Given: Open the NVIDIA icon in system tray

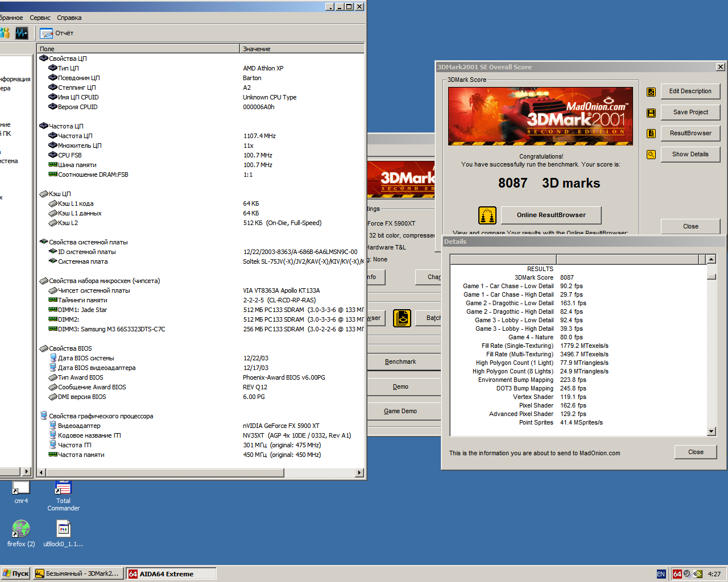Looking at the screenshot, I should point(697,573).
